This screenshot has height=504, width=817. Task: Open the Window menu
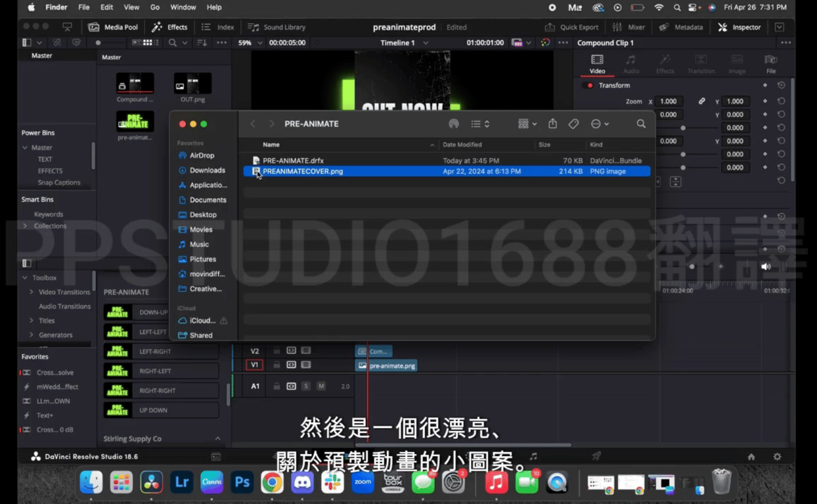183,7
